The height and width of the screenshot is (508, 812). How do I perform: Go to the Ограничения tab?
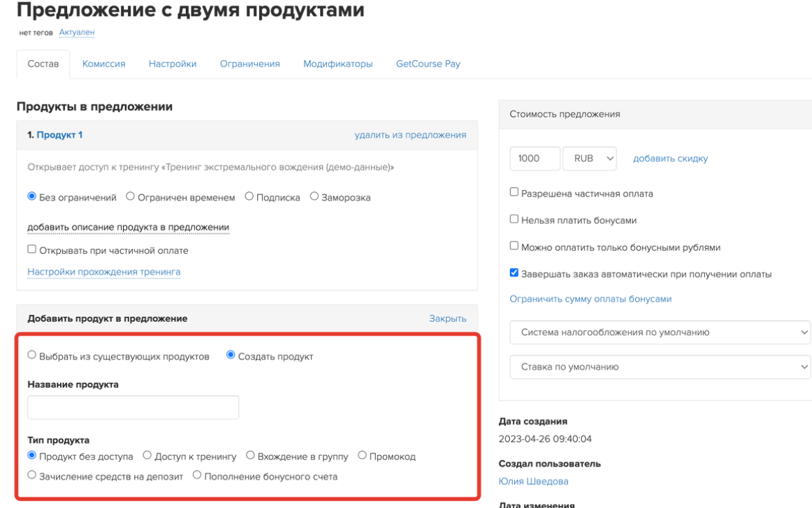click(x=249, y=64)
